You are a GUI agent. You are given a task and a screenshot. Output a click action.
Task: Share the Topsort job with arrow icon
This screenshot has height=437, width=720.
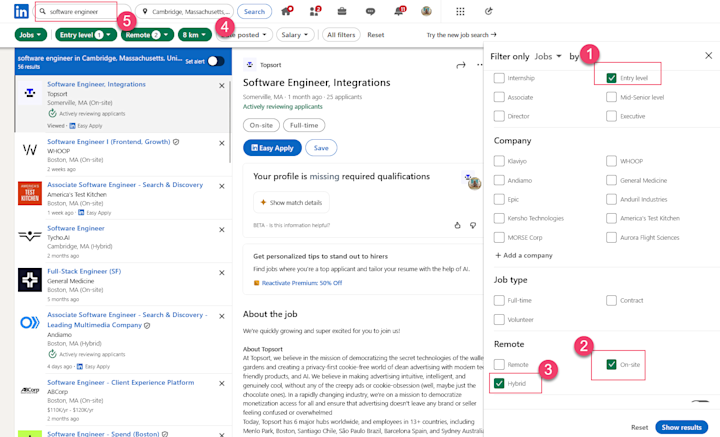[461, 65]
